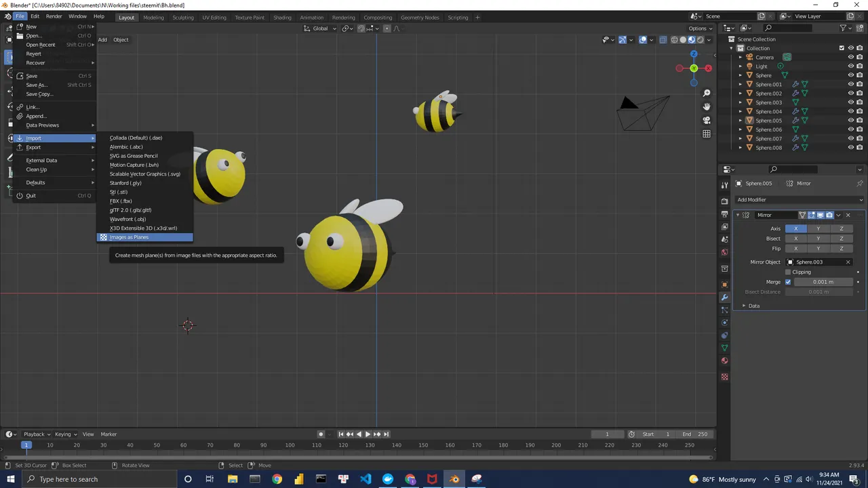The height and width of the screenshot is (488, 868).
Task: Open the Add Modifier dropdown
Action: tap(800, 200)
